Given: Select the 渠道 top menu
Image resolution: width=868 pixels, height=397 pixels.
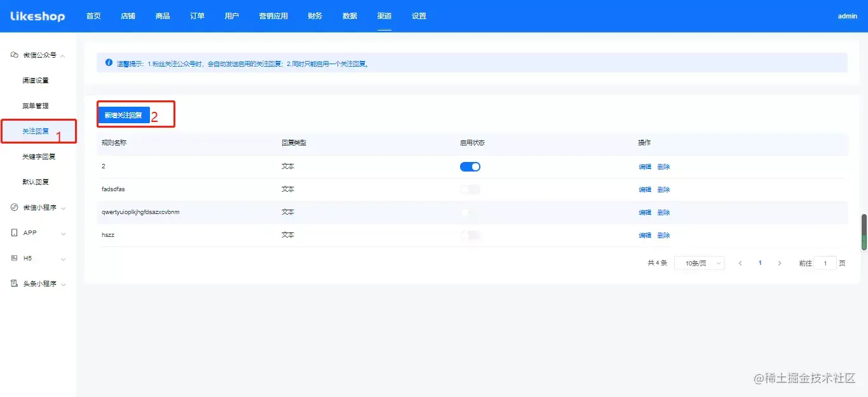Looking at the screenshot, I should [384, 16].
